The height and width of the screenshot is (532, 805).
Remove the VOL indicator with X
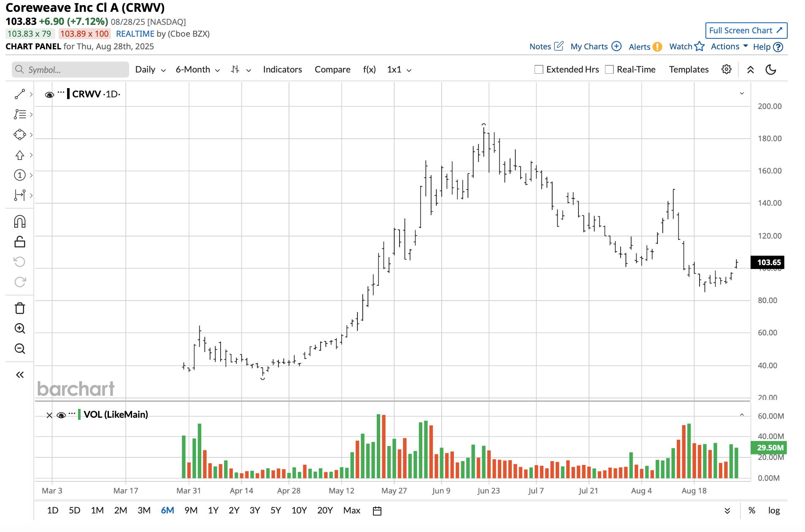coord(49,415)
